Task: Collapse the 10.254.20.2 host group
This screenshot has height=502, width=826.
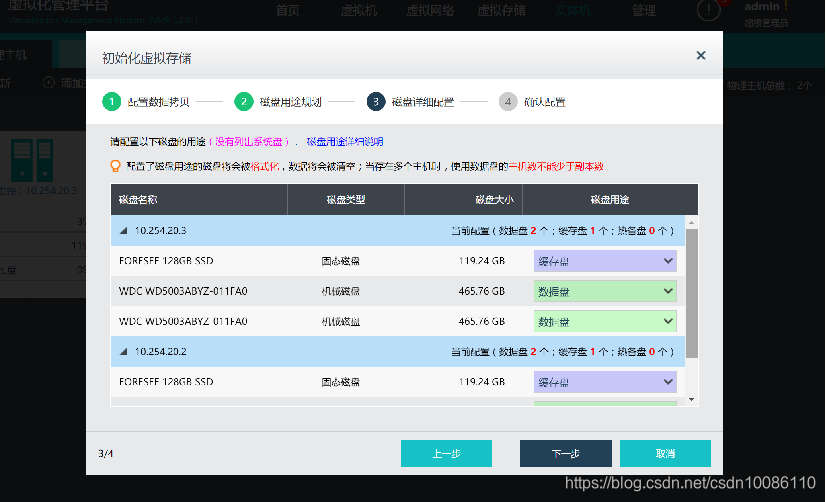Action: pyautogui.click(x=124, y=351)
